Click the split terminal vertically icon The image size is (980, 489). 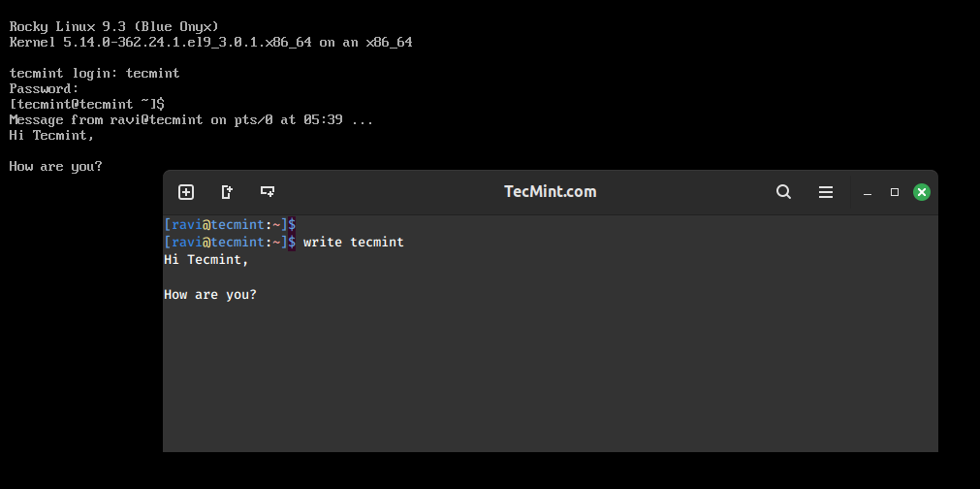coord(227,192)
